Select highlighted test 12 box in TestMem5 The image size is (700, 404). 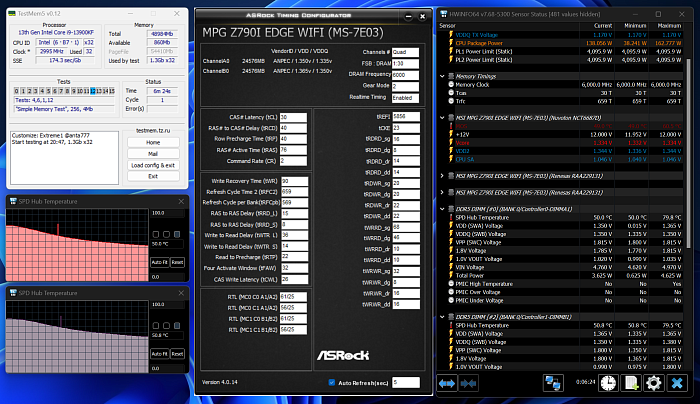click(92, 91)
